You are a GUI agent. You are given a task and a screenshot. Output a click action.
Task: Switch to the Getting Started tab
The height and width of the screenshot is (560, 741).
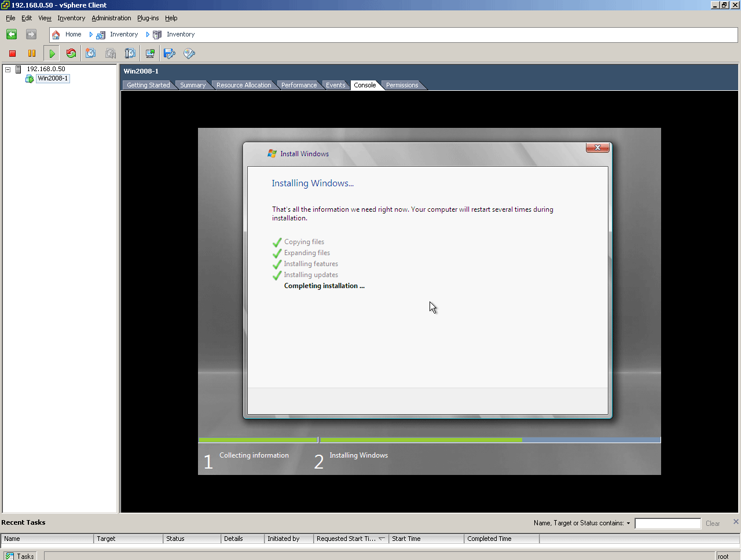pos(148,86)
